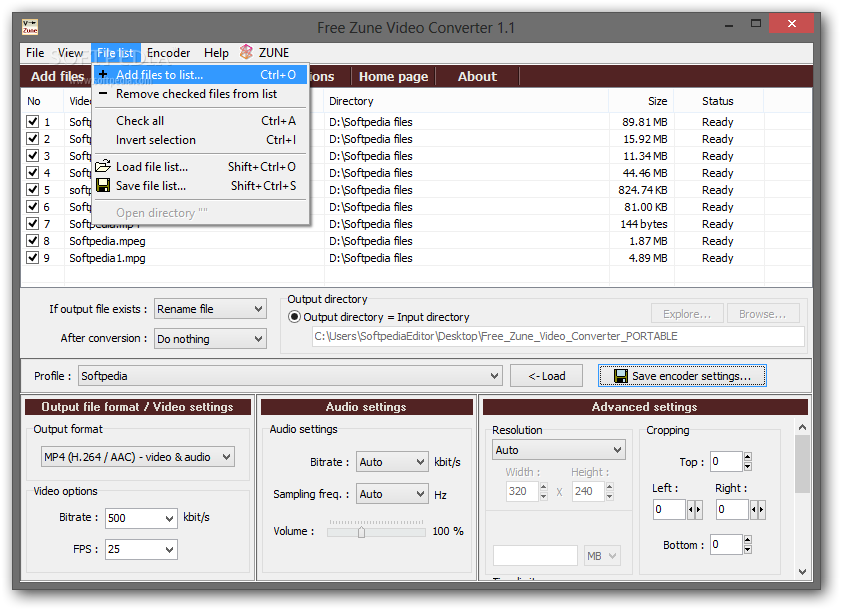Click the Volume slider handle
The image size is (841, 610).
pyautogui.click(x=361, y=532)
